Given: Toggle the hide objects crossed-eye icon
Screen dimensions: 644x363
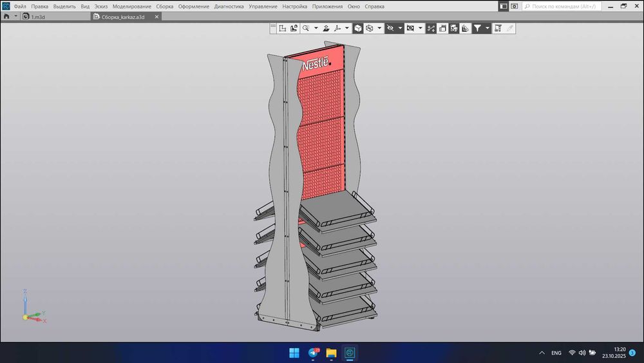Looking at the screenshot, I should 390,28.
